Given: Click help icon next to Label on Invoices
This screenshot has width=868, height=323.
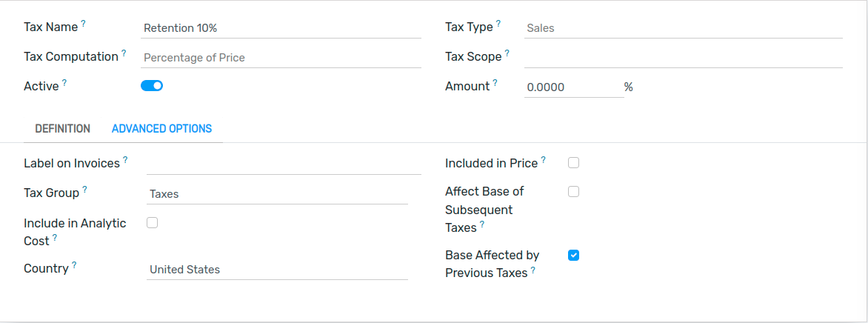Looking at the screenshot, I should click(125, 160).
